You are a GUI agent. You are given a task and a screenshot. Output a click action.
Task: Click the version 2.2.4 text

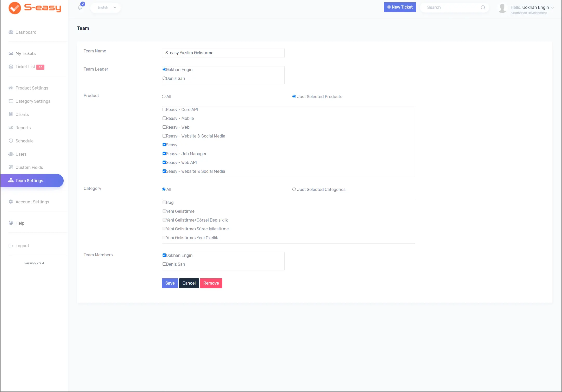point(34,263)
